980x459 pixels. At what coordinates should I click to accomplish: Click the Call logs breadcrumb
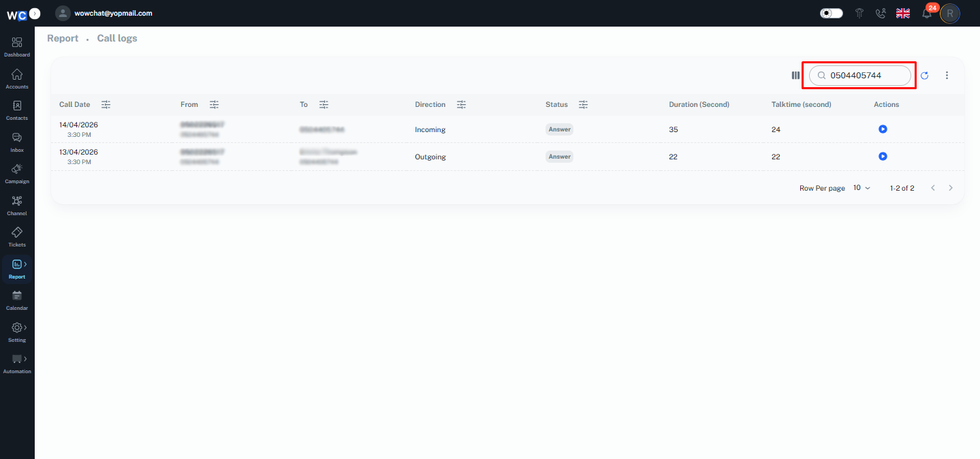pos(117,38)
